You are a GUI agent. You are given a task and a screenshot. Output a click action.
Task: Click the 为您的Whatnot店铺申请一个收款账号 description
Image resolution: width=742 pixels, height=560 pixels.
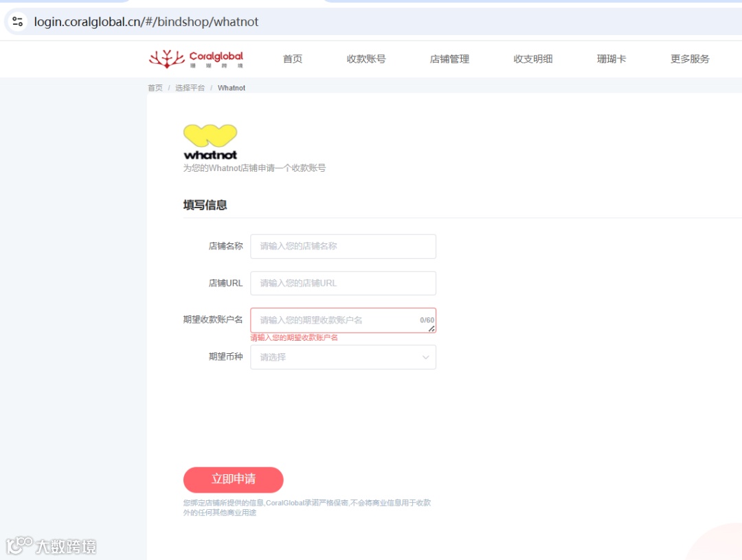(x=254, y=168)
